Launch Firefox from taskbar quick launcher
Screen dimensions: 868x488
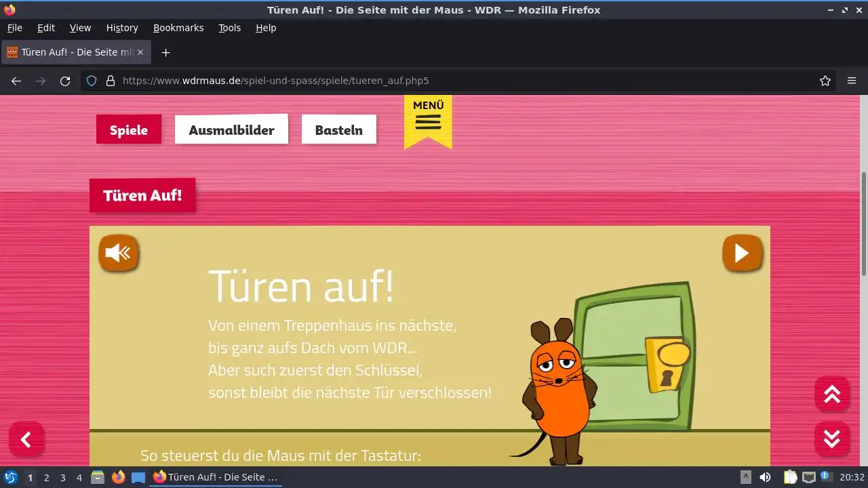pyautogui.click(x=118, y=477)
